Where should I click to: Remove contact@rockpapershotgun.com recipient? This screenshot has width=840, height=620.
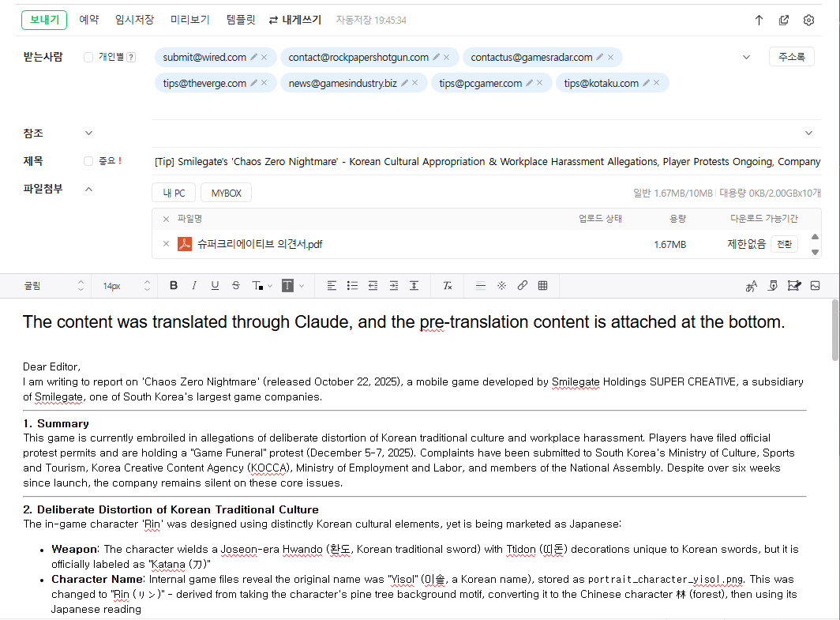pos(446,57)
